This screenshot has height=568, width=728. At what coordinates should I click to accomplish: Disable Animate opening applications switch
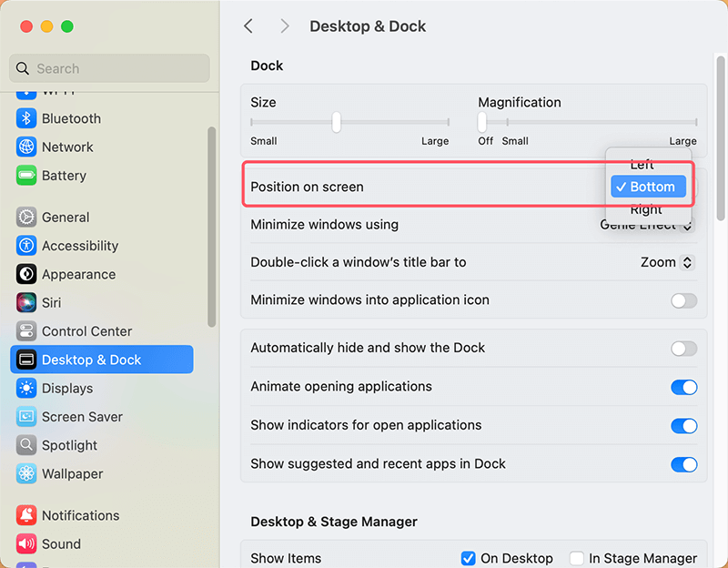tap(683, 387)
